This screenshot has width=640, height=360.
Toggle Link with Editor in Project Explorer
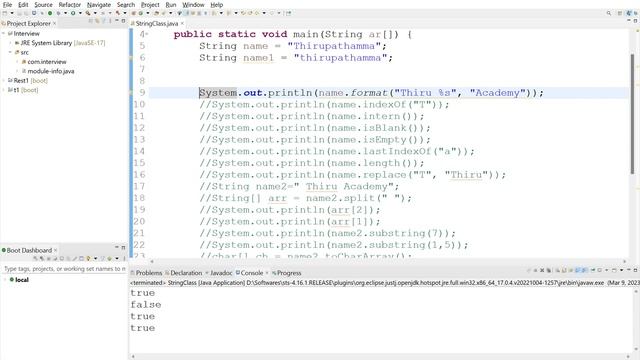tap(97, 21)
